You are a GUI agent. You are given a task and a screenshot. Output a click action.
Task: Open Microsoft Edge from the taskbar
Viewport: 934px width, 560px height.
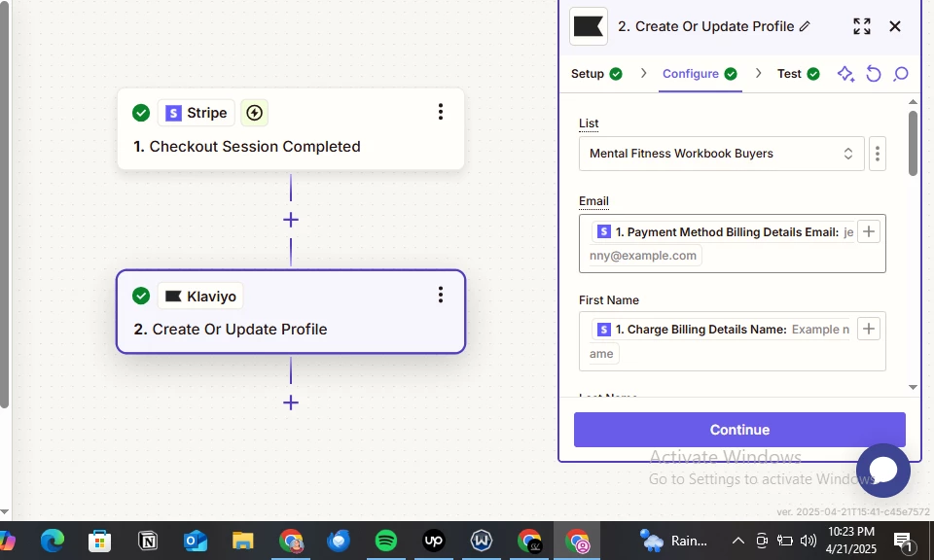(x=53, y=541)
